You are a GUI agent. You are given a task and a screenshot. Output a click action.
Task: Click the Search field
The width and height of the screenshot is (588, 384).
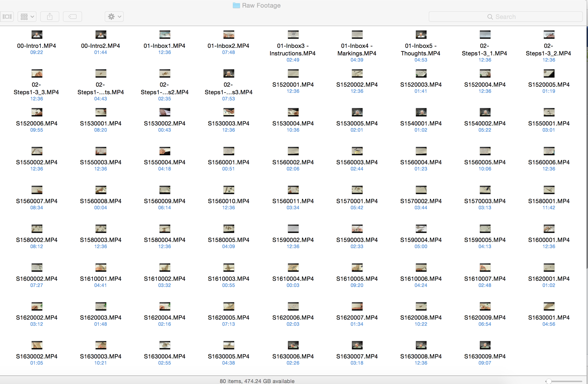pos(505,17)
